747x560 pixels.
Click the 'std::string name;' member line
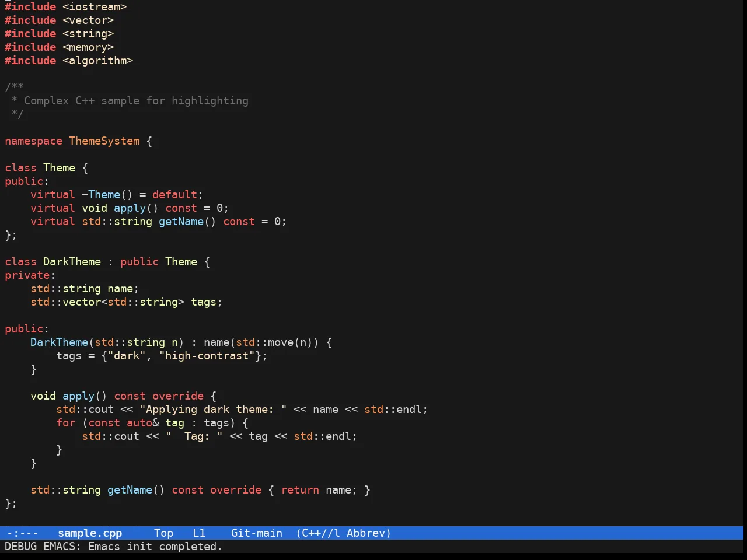tap(85, 289)
